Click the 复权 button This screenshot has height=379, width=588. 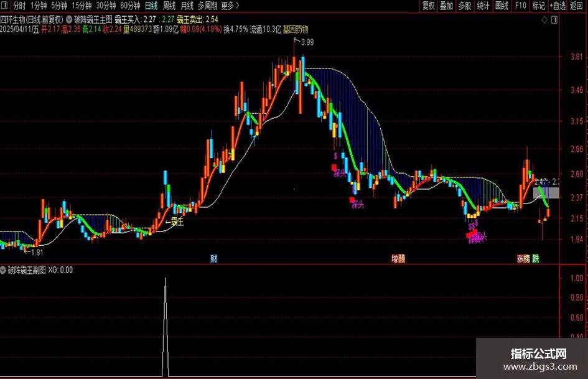428,6
